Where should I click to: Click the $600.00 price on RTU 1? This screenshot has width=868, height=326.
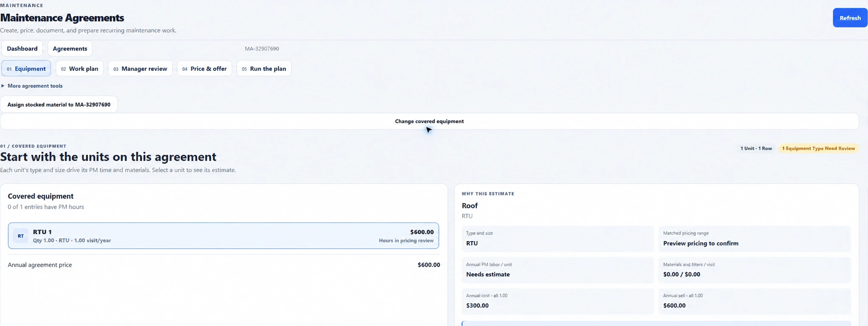[x=422, y=232]
